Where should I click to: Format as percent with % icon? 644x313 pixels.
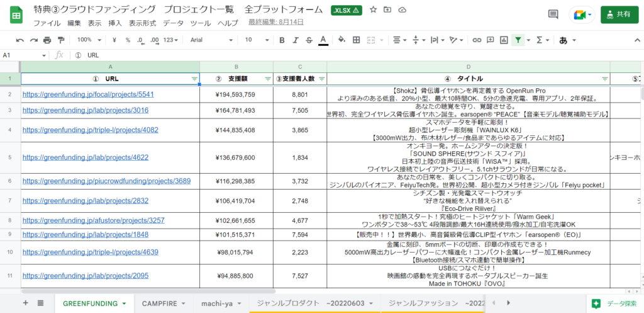pyautogui.click(x=128, y=40)
